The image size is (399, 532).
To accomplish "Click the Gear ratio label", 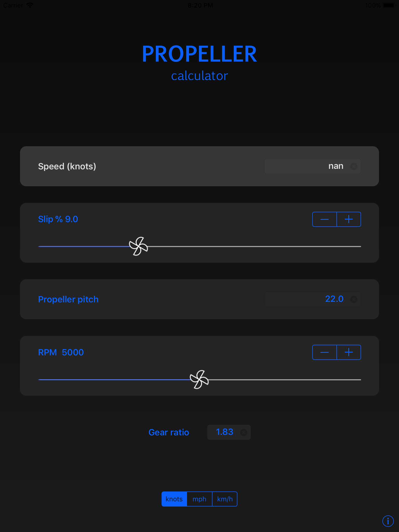I will point(169,432).
